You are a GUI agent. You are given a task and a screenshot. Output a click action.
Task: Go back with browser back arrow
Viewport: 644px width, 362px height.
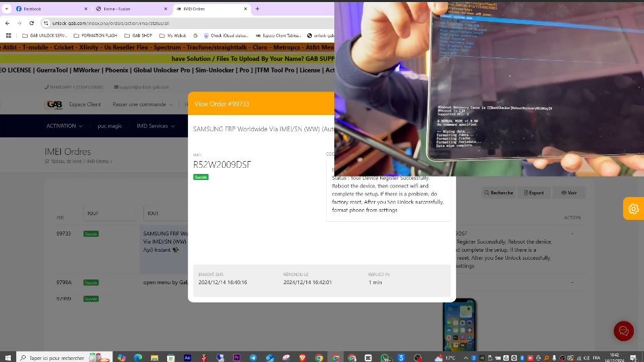pyautogui.click(x=7, y=24)
